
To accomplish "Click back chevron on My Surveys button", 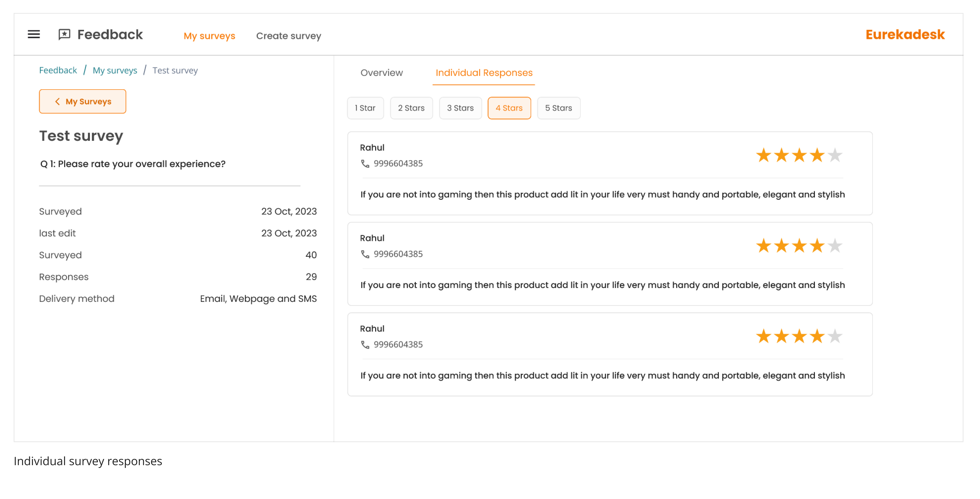I will pos(57,102).
